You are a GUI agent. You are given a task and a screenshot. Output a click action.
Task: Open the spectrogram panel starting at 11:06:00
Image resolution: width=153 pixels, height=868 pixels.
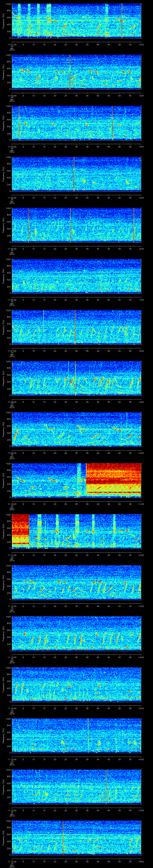click(77, 276)
